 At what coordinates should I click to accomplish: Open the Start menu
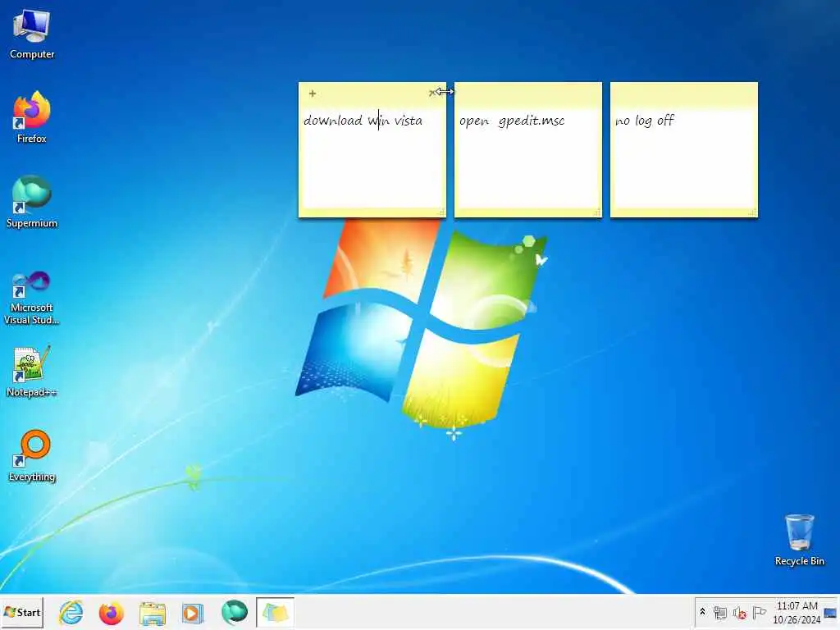pos(22,612)
